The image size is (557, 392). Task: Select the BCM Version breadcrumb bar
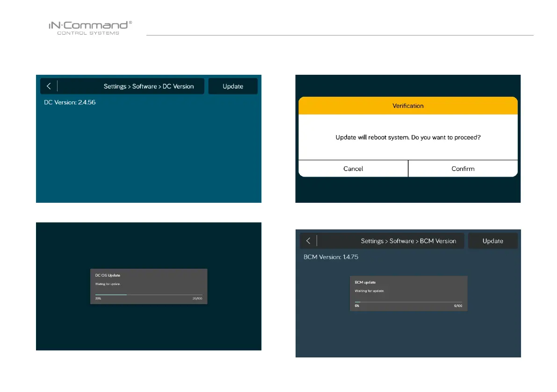pyautogui.click(x=382, y=241)
